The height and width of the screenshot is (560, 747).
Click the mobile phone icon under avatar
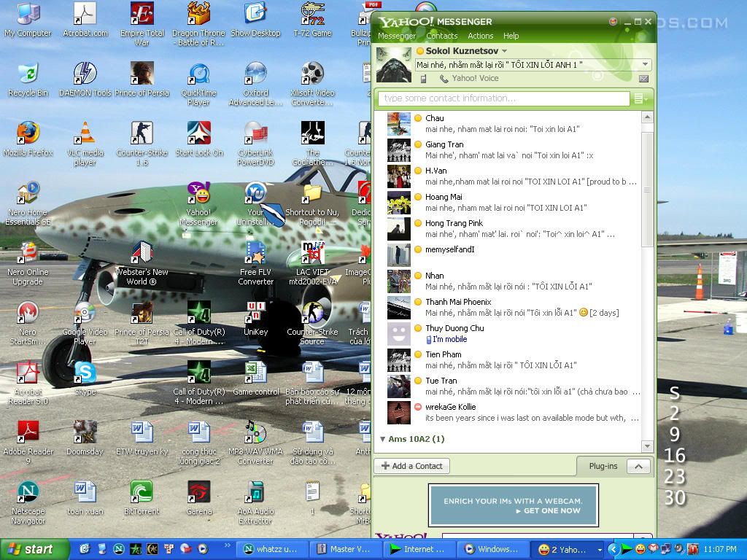pos(423,79)
